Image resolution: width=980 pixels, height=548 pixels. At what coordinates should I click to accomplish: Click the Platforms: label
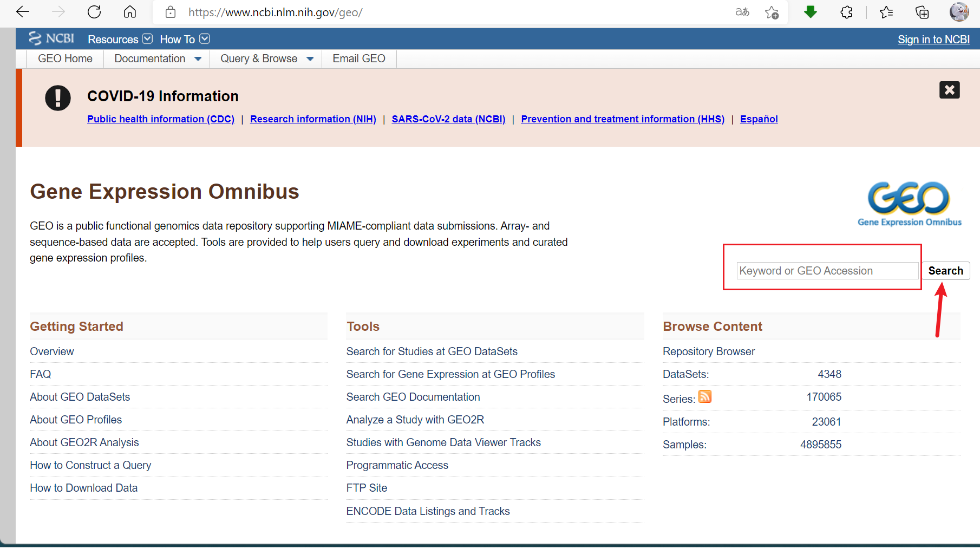click(x=687, y=422)
